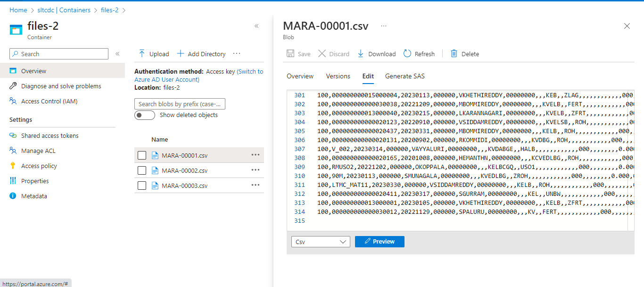Image resolution: width=644 pixels, height=287 pixels.
Task: Collapse the left sidebar menu
Action: click(117, 54)
